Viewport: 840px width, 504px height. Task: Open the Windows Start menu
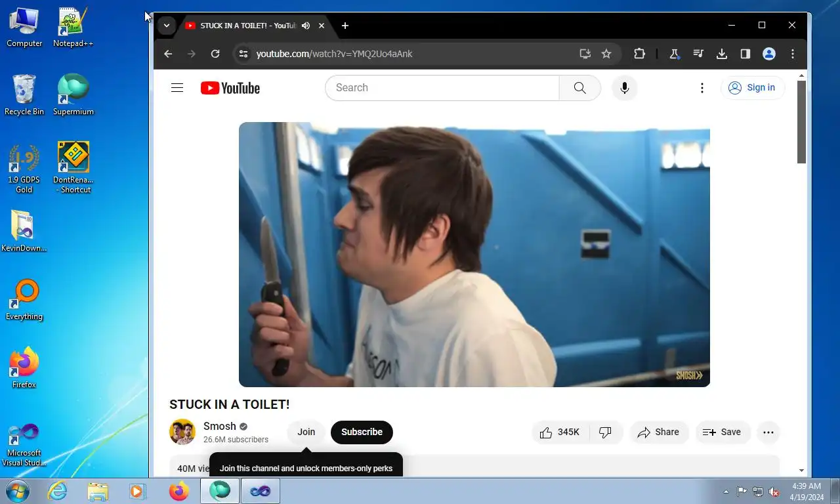[x=18, y=491]
